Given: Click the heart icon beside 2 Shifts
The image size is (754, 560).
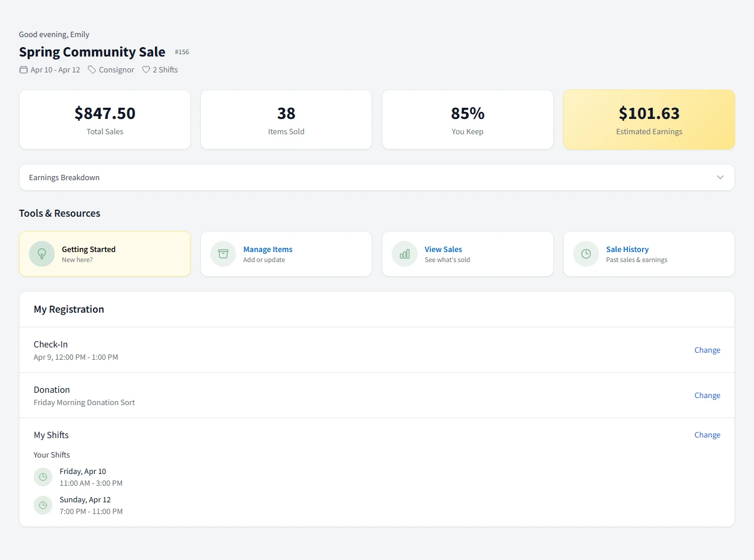Looking at the screenshot, I should click(x=145, y=69).
